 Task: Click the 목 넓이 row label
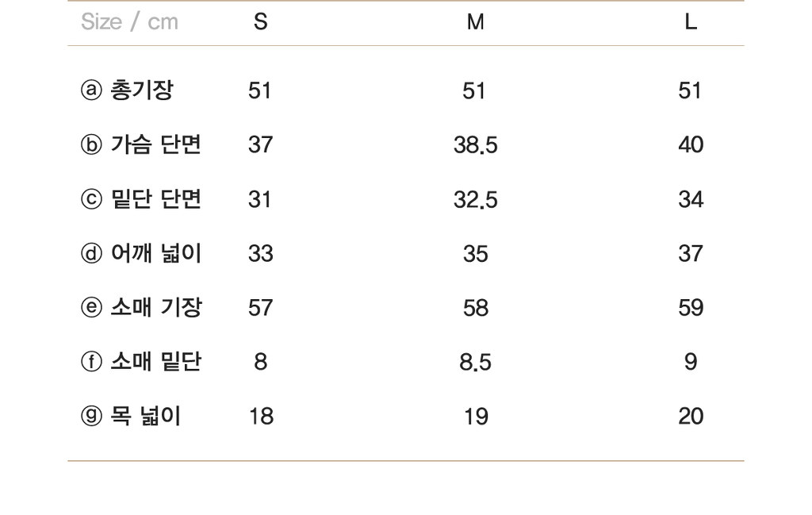[x=146, y=416]
